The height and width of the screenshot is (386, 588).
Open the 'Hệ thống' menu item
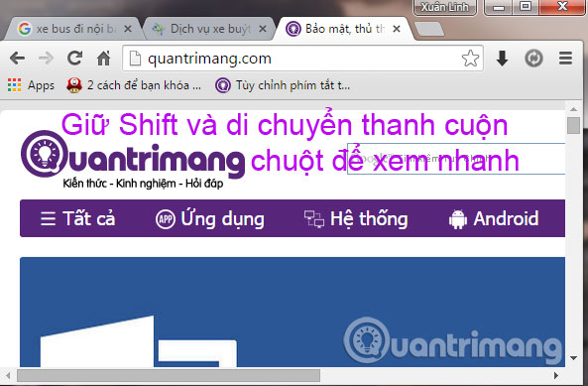click(x=356, y=218)
